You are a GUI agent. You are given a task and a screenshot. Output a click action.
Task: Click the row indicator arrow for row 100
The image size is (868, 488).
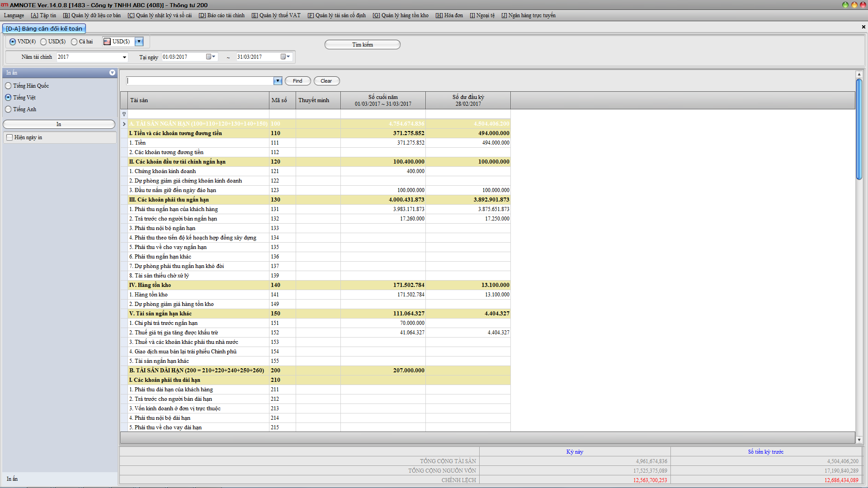[x=124, y=124]
